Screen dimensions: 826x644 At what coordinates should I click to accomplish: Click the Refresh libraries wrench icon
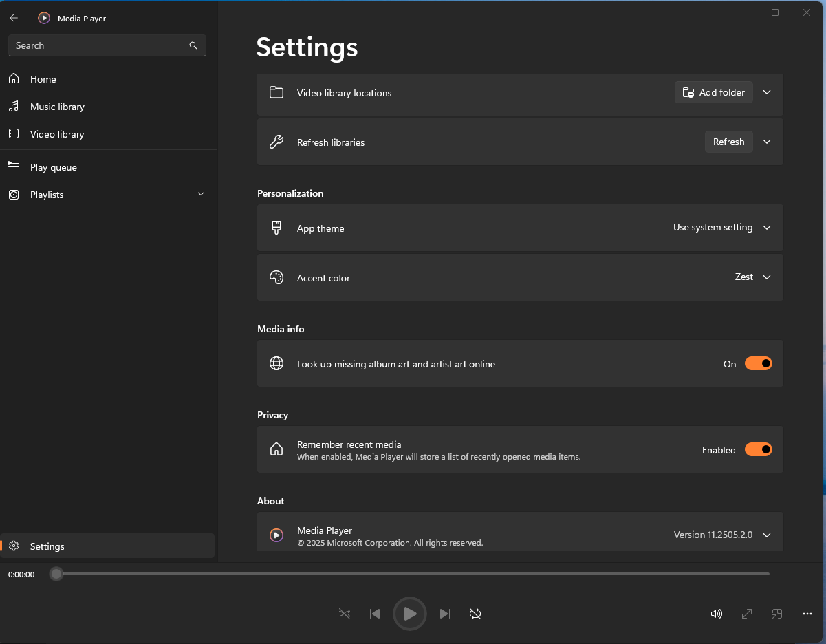[276, 142]
